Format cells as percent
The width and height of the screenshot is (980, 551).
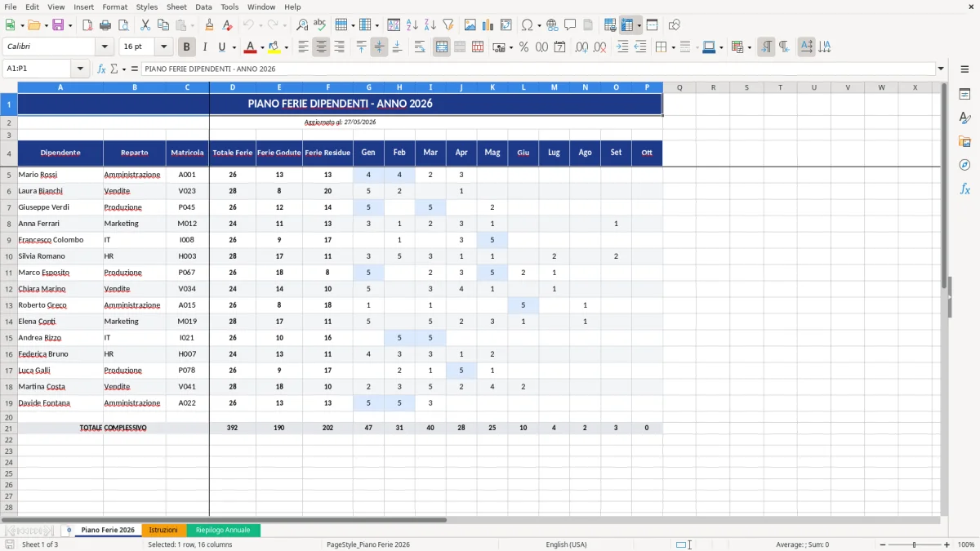pos(523,47)
